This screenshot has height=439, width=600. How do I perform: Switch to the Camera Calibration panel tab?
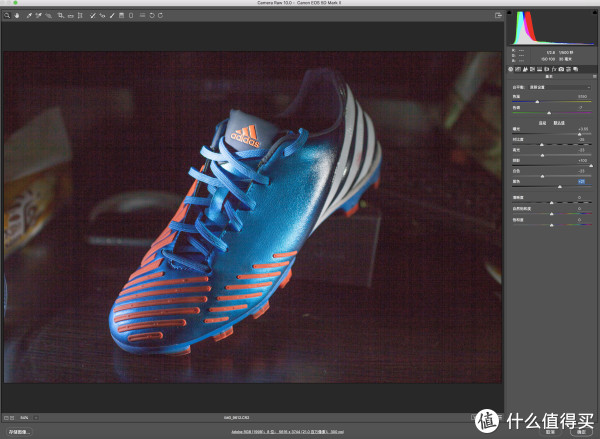[561, 69]
